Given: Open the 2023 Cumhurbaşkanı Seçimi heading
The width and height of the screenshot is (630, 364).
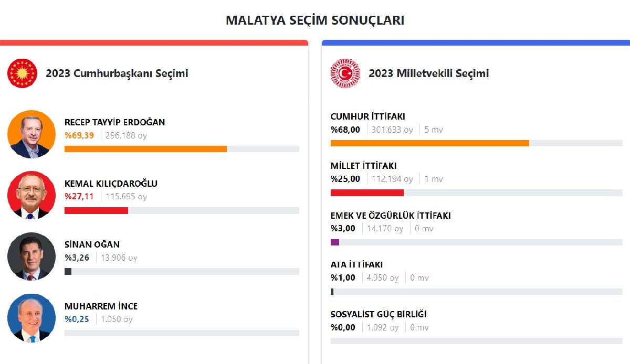Looking at the screenshot, I should click(x=117, y=73).
